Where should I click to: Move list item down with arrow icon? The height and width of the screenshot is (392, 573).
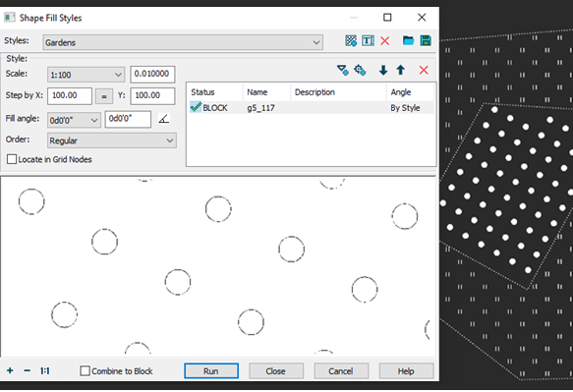coord(383,70)
